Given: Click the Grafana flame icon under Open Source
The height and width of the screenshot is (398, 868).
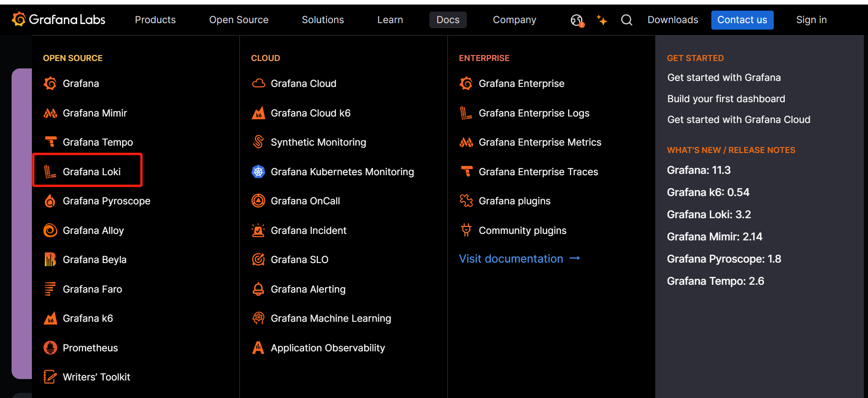Looking at the screenshot, I should [50, 84].
